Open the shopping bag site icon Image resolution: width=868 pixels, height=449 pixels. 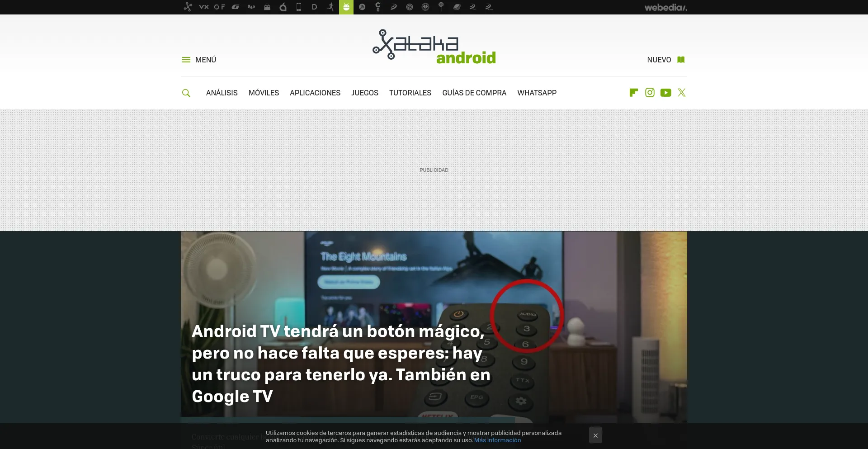point(267,7)
